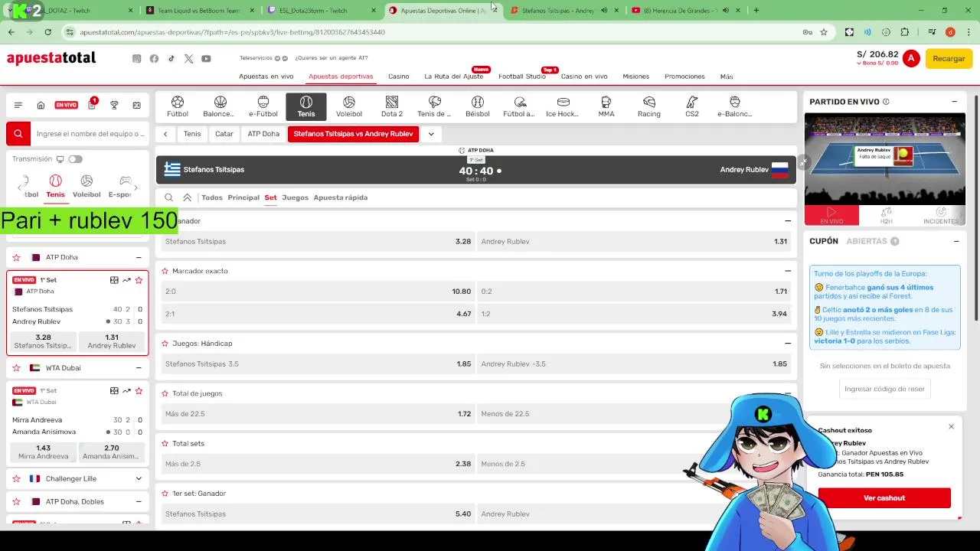Open the Apuesta rápida tab
The image size is (980, 551).
pos(341,197)
